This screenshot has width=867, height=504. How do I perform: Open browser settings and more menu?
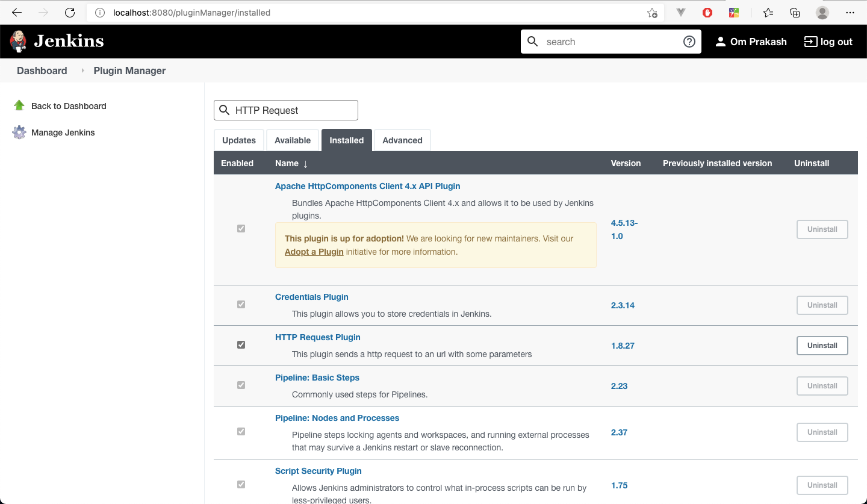pyautogui.click(x=850, y=13)
